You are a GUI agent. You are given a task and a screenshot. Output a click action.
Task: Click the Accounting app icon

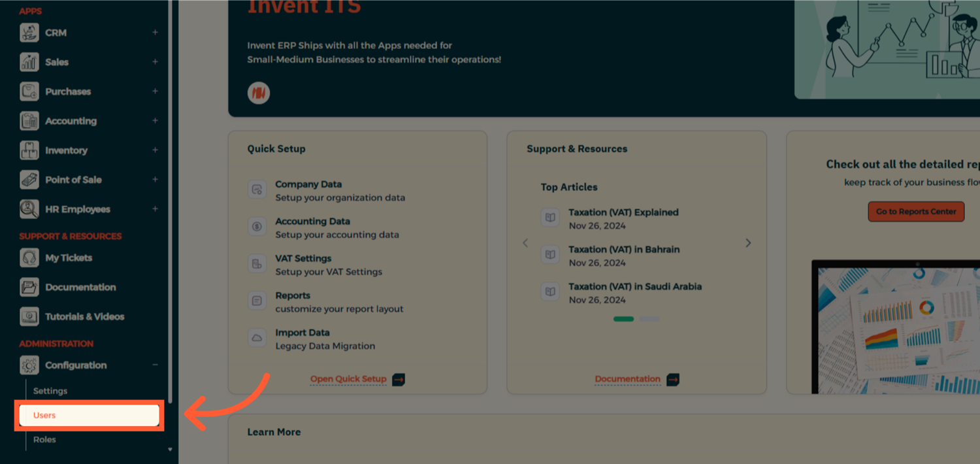29,121
